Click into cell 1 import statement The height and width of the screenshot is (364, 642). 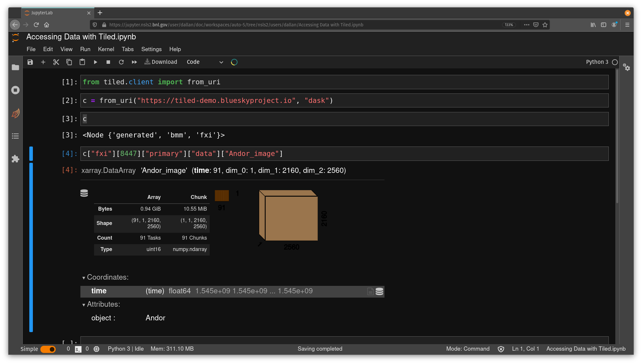tap(344, 82)
